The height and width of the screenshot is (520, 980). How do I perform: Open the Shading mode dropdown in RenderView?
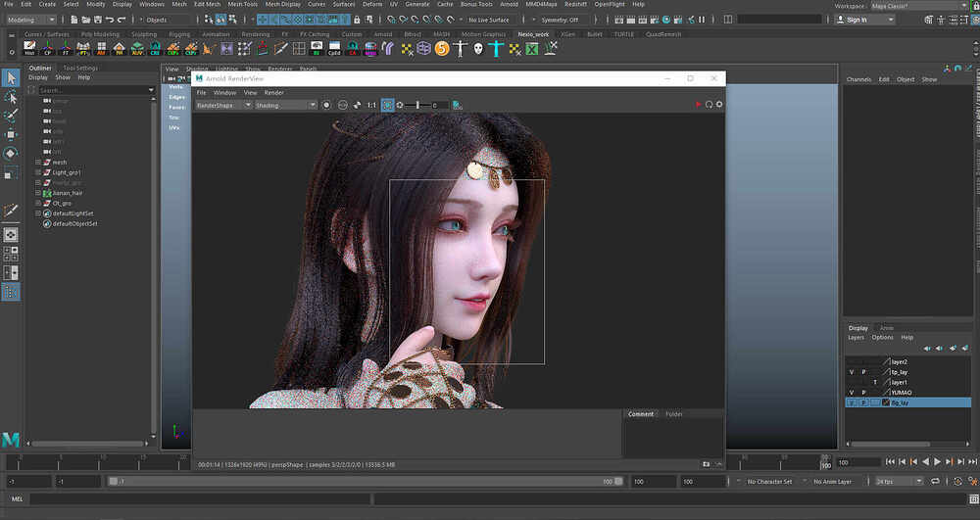click(x=285, y=105)
